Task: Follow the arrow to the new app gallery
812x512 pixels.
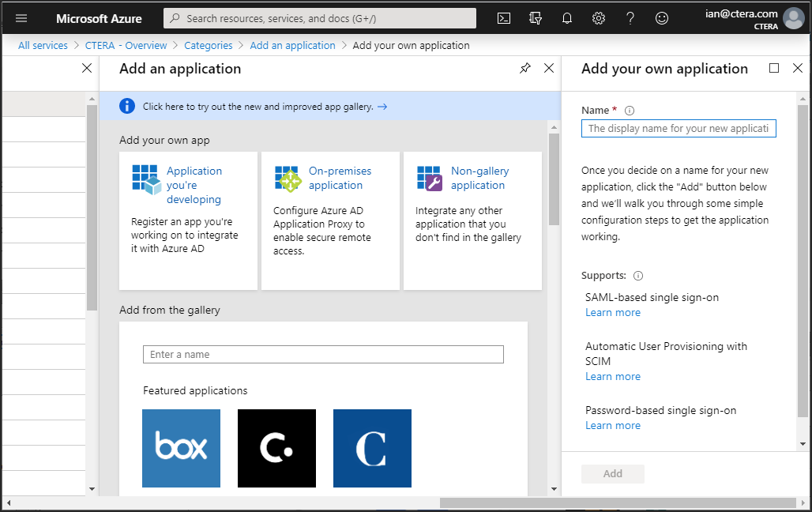Action: [382, 107]
